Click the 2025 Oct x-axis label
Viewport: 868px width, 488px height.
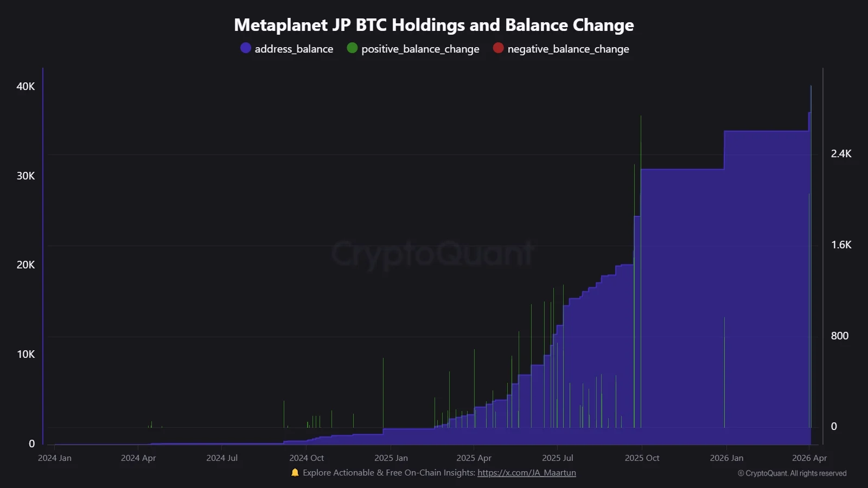(642, 458)
